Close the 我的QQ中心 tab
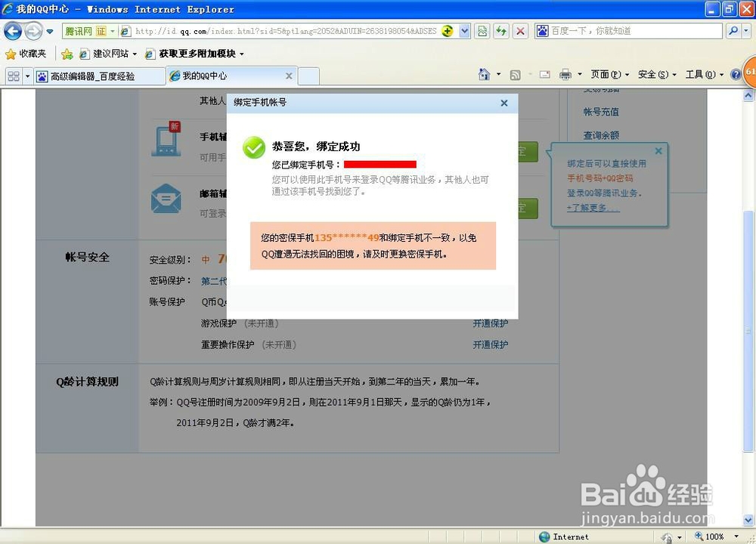 point(289,76)
